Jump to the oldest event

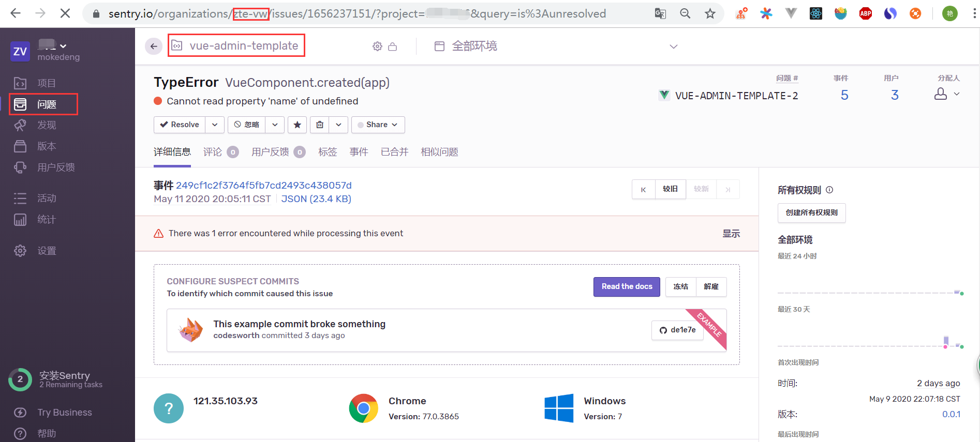point(644,189)
